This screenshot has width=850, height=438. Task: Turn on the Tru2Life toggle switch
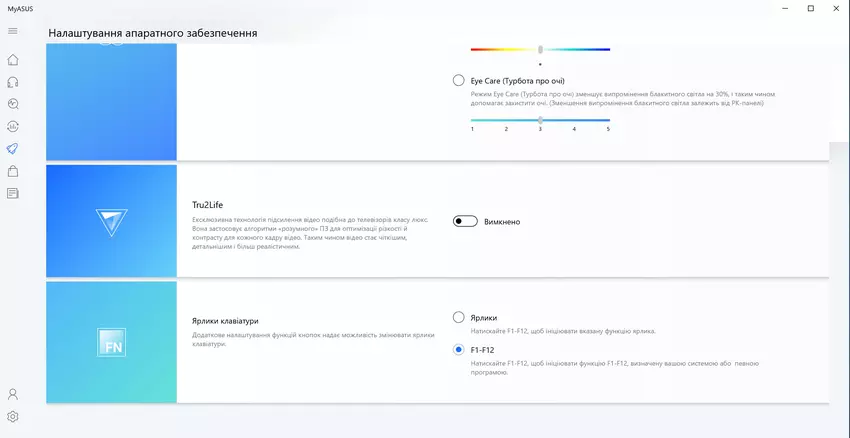[465, 221]
